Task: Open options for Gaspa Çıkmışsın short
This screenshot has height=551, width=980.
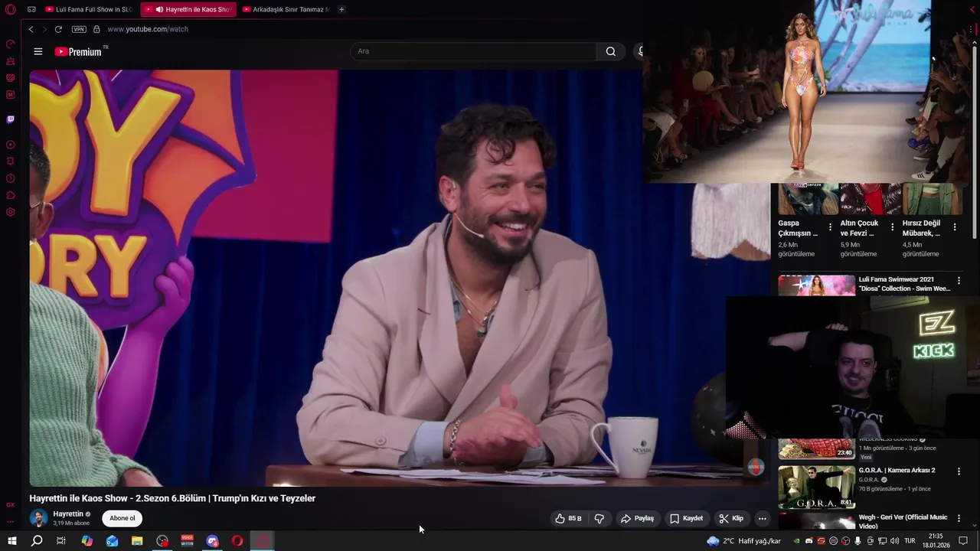Action: 830,227
